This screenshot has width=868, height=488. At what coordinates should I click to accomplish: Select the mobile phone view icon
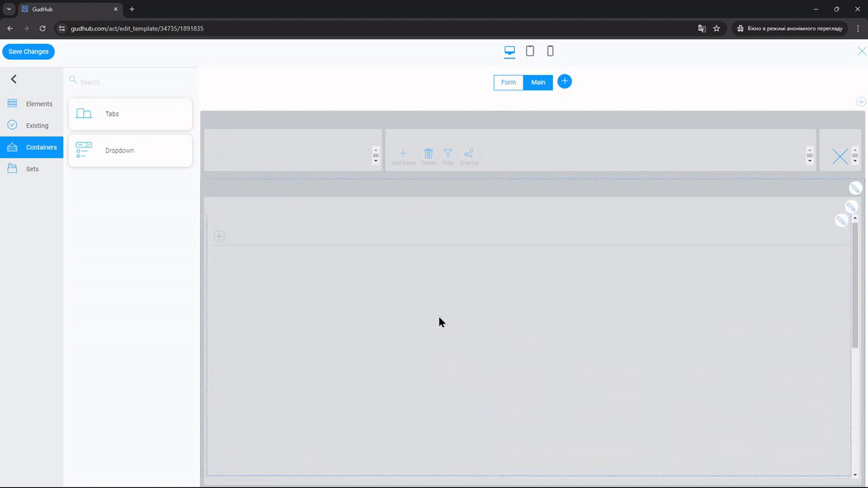550,51
